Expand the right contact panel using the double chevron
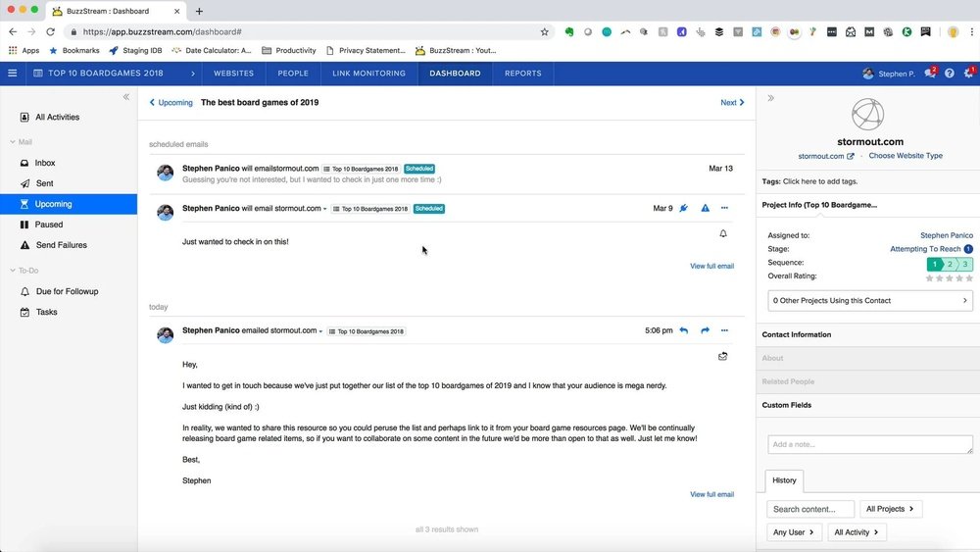Screen dimensions: 980x552 pos(770,98)
